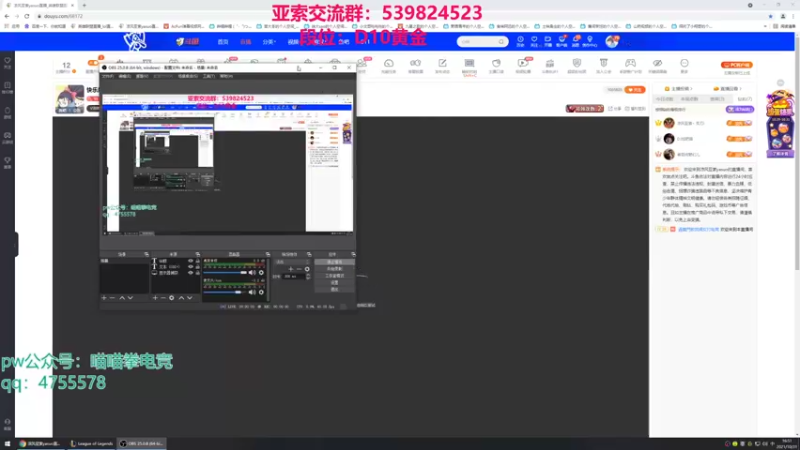This screenshot has width=800, height=450.
Task: Open the fifth OBS menu bar item
Action: click(188, 76)
